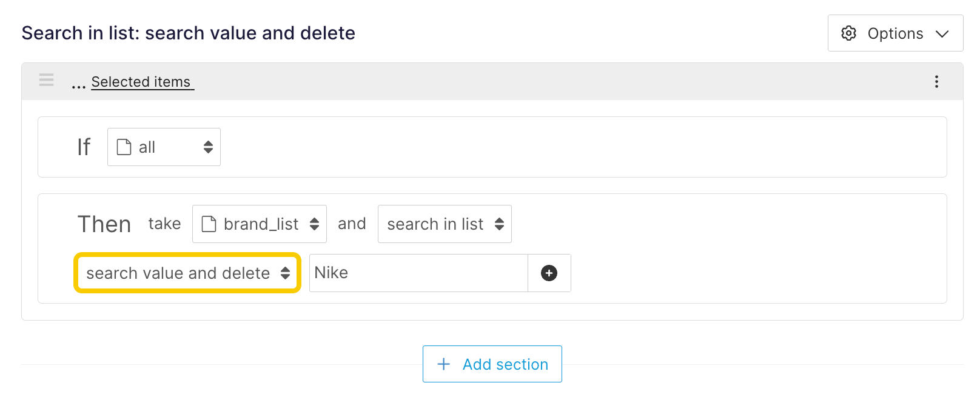Viewport: 980px width, 400px height.
Task: Expand the Options chevron arrow
Action: pyautogui.click(x=942, y=34)
